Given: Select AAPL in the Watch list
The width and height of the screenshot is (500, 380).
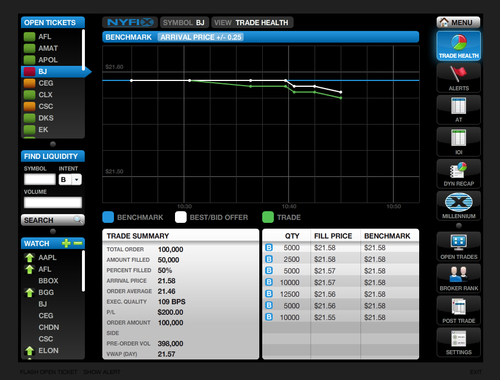Looking at the screenshot, I should point(53,257).
